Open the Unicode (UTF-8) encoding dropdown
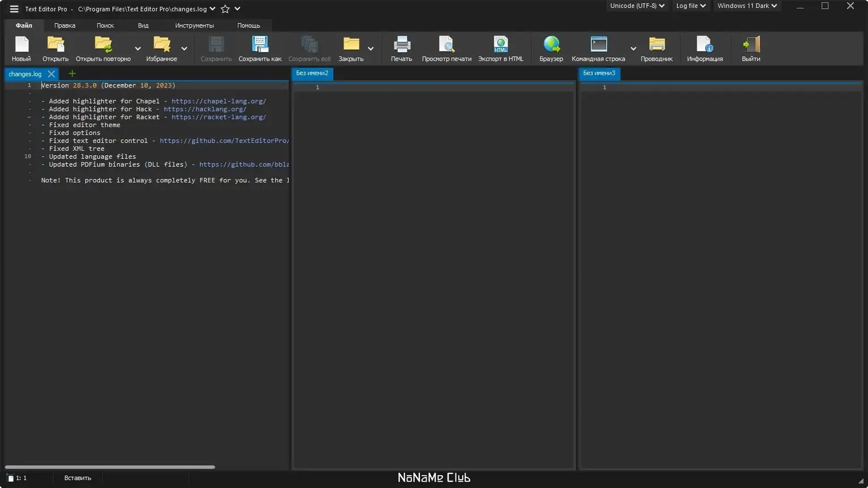Screen dimensions: 868x488 (637, 6)
